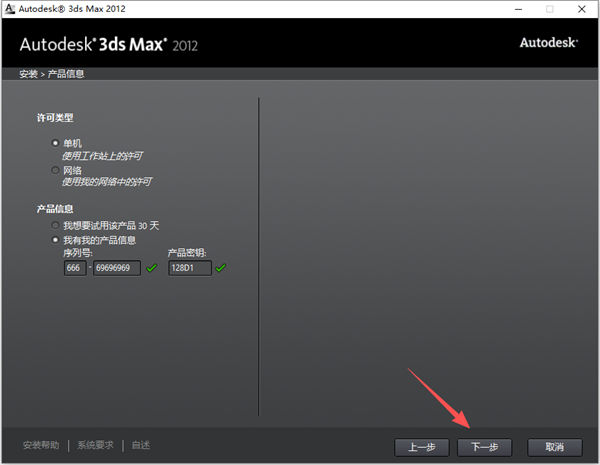The height and width of the screenshot is (465, 600).
Task: Click the green checkmark beside serial number
Action: click(x=152, y=268)
